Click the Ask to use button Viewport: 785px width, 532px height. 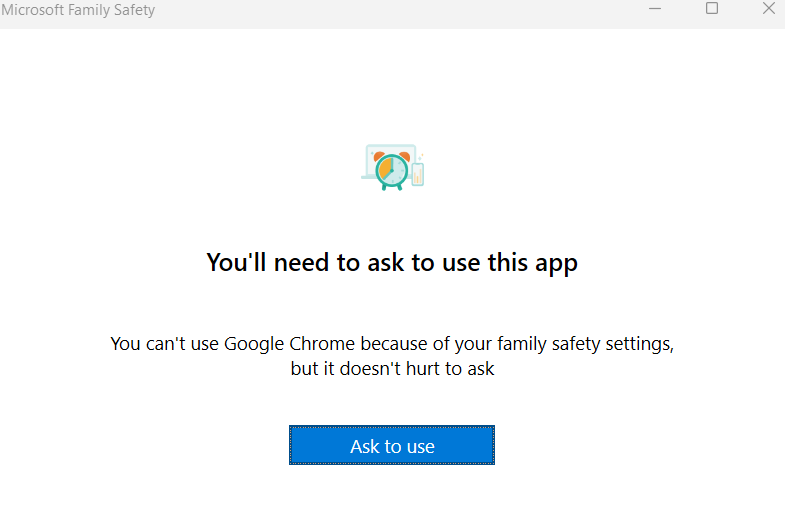click(x=391, y=445)
